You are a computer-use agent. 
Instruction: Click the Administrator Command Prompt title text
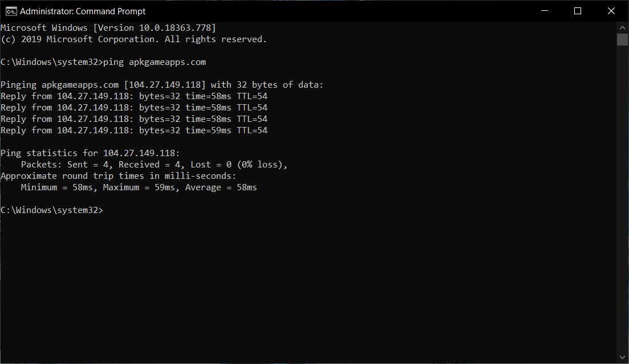83,11
